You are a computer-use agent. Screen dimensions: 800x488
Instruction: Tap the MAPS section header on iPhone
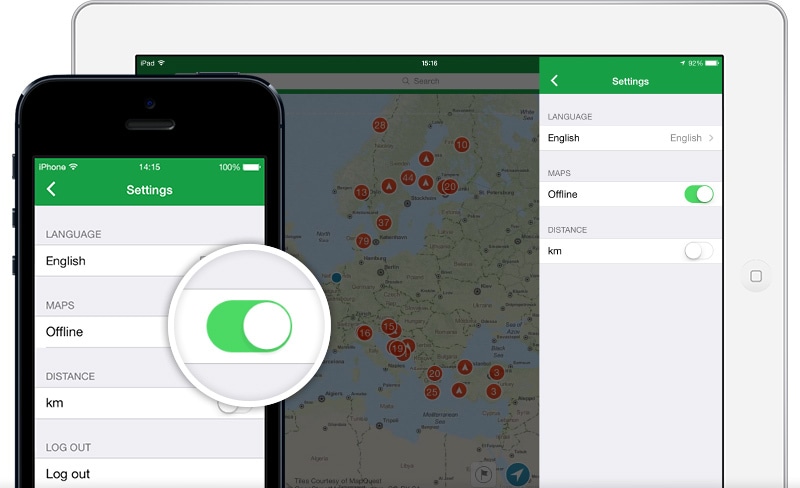[x=60, y=305]
